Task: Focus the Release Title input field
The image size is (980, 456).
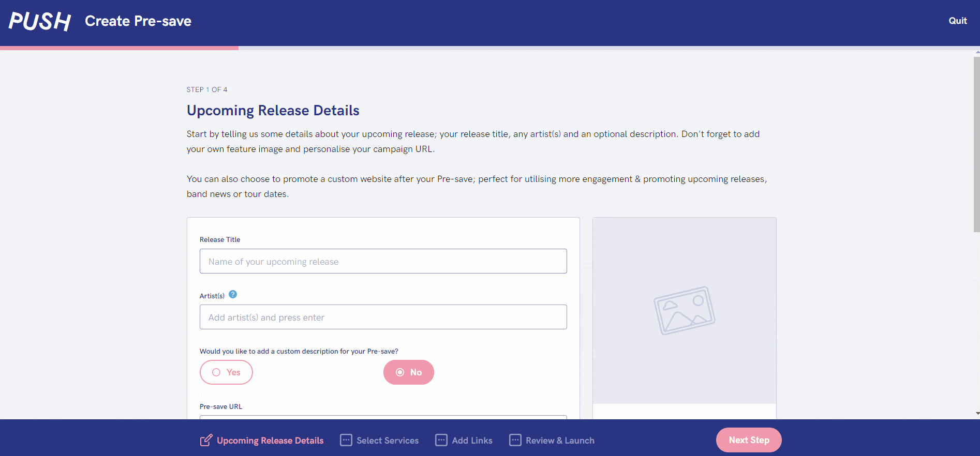Action: click(383, 261)
